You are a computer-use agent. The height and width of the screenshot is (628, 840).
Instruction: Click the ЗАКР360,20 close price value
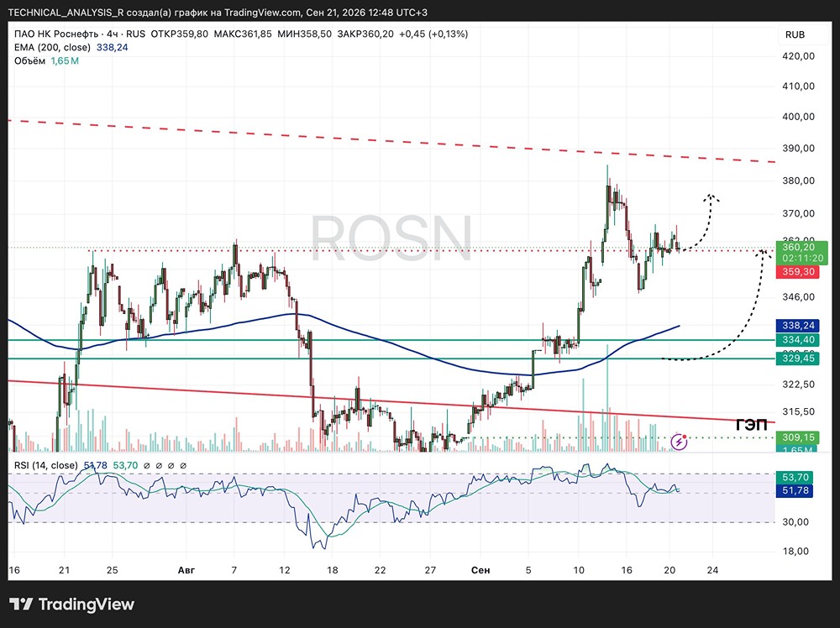[x=365, y=34]
